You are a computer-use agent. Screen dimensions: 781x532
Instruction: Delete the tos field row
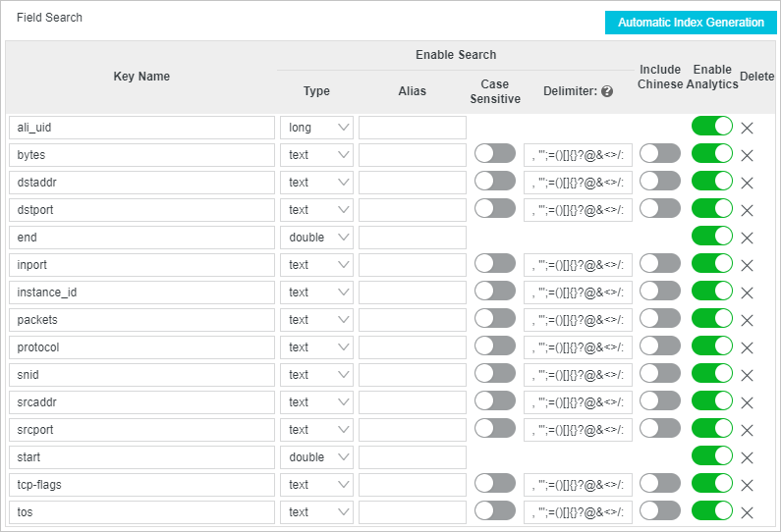747,512
